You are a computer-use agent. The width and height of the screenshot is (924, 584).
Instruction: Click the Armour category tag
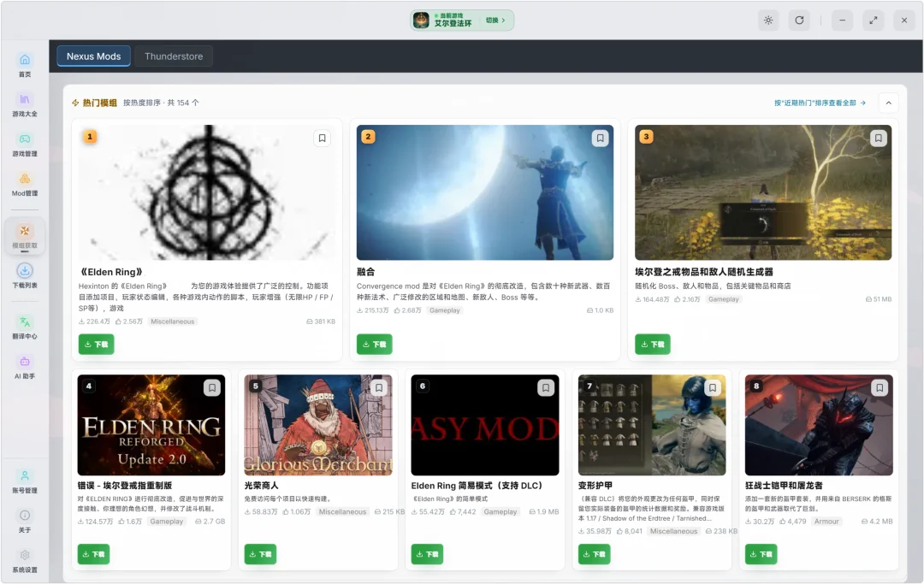pyautogui.click(x=826, y=522)
